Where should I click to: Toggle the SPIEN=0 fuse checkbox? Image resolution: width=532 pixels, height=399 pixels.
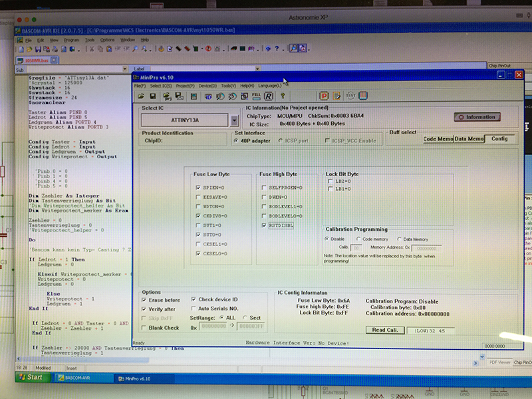pyautogui.click(x=198, y=188)
